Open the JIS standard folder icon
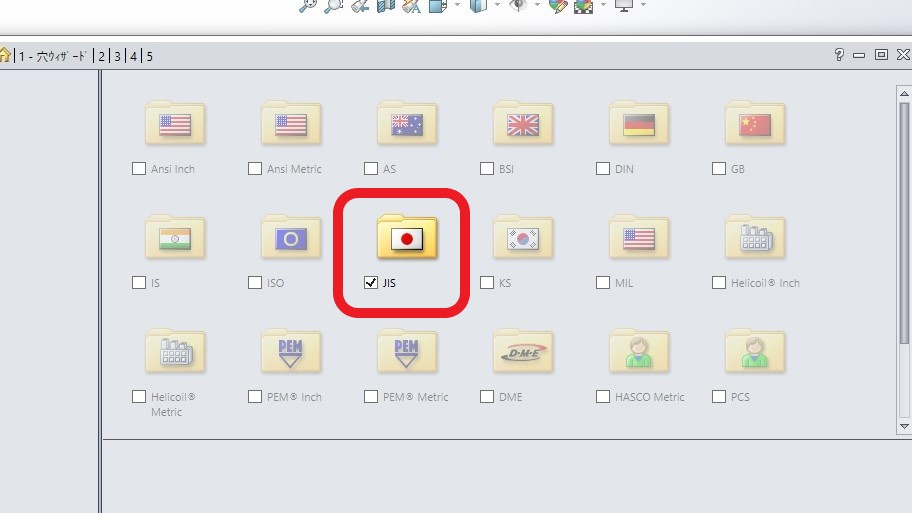Viewport: 912px width, 513px height. pos(407,237)
